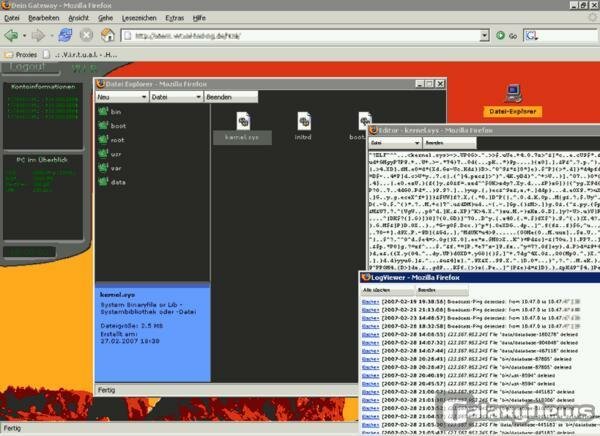This screenshot has width=600, height=436.
Task: Open the Ansicht menu
Action: tap(78, 18)
